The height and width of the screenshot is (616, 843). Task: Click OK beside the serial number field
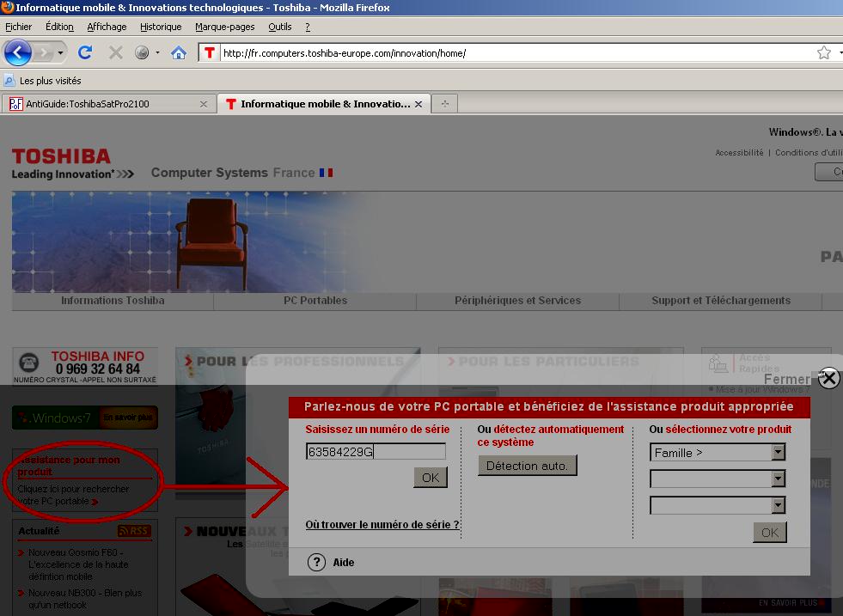(x=431, y=478)
